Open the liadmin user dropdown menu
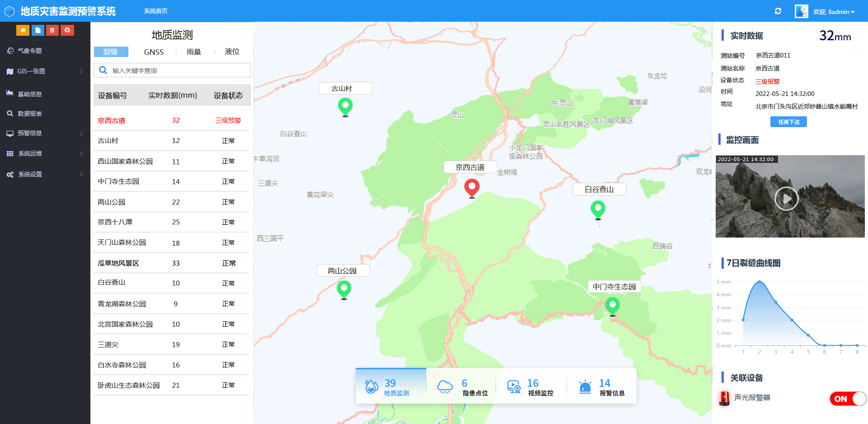The width and height of the screenshot is (868, 424). point(833,12)
